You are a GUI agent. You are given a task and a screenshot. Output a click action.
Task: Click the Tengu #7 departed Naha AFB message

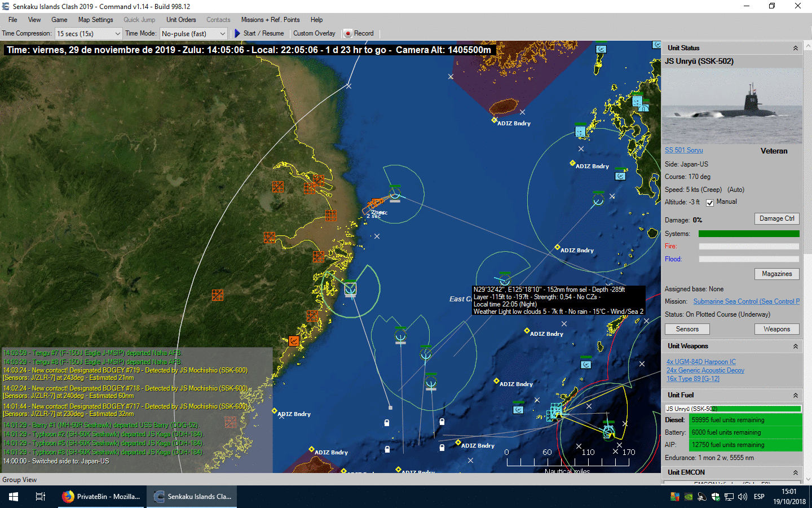pos(92,353)
